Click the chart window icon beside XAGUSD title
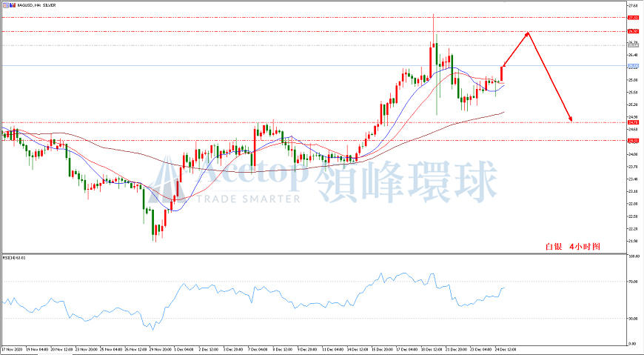Screen dimensions: 644x355 (x=6, y=5)
